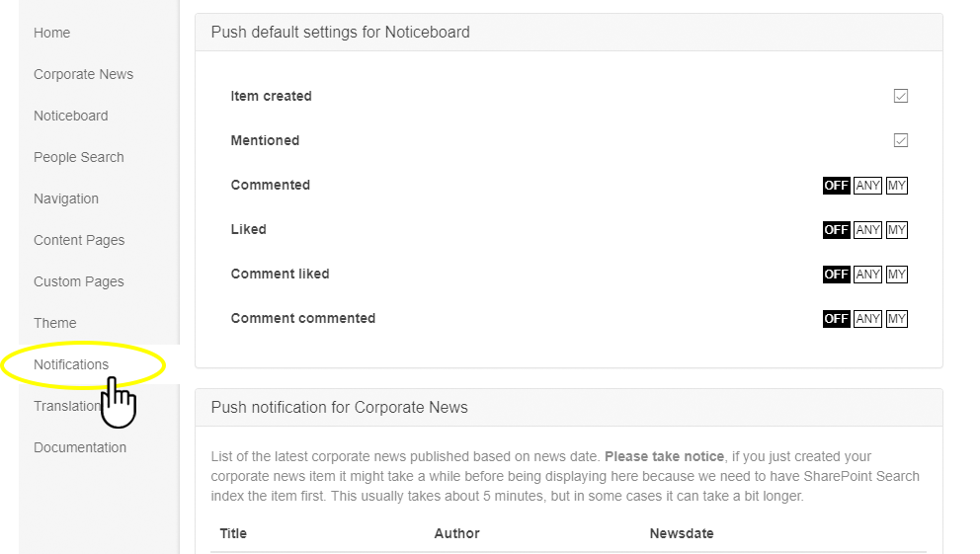The image size is (980, 554).
Task: Open the Theme settings page
Action: point(54,323)
